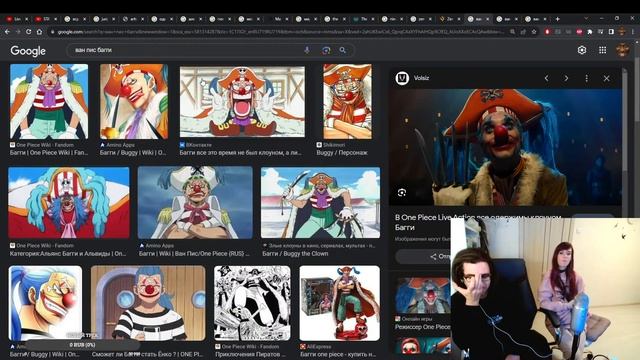Close the image preview panel
Viewport: 640px width, 360px height.
(x=607, y=78)
